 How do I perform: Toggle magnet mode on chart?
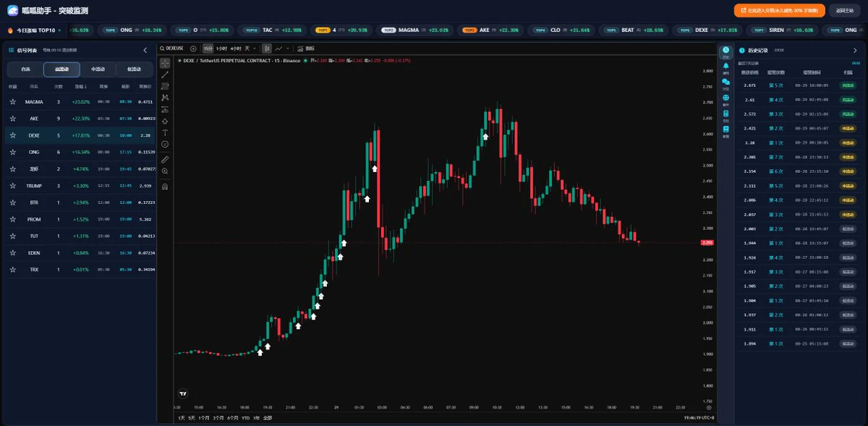[165, 187]
